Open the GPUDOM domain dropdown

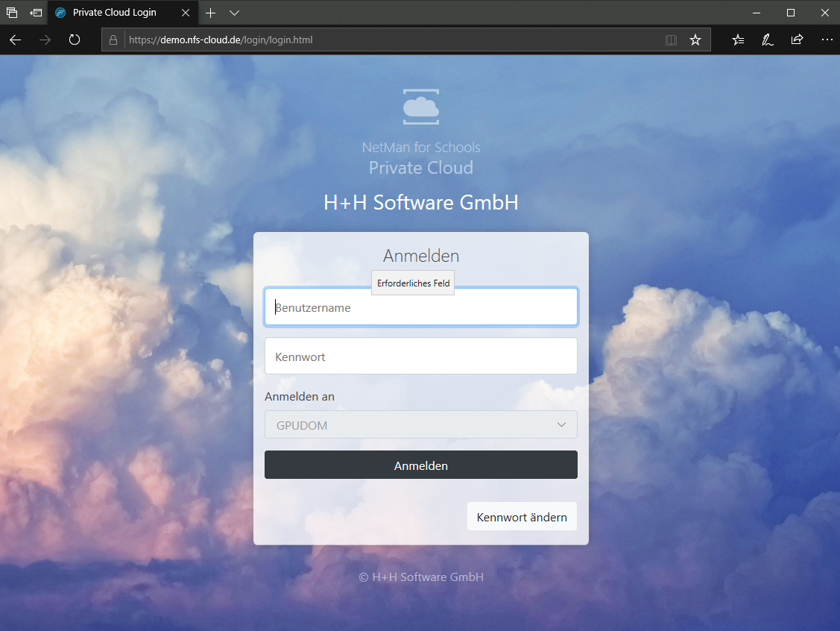(x=421, y=424)
